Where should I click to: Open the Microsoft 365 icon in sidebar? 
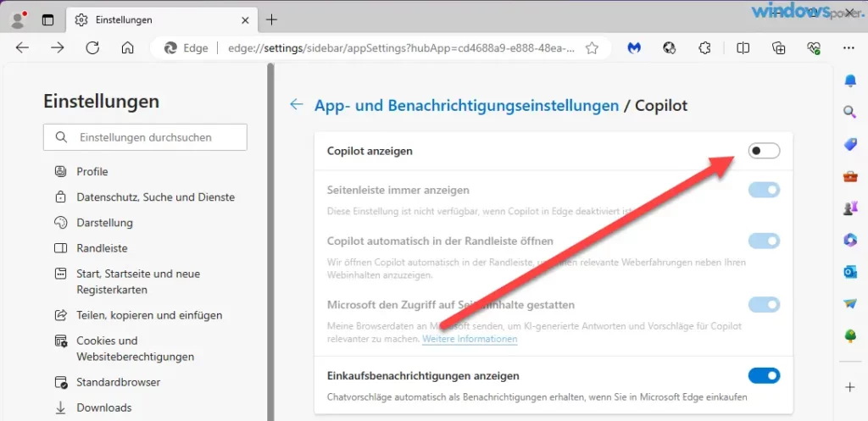pos(850,240)
